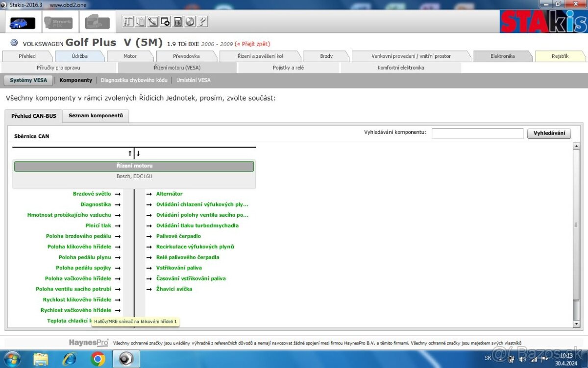Screen dimensions: 588x368
Task: Switch to the Seznam komponentů tab
Action: click(96, 115)
